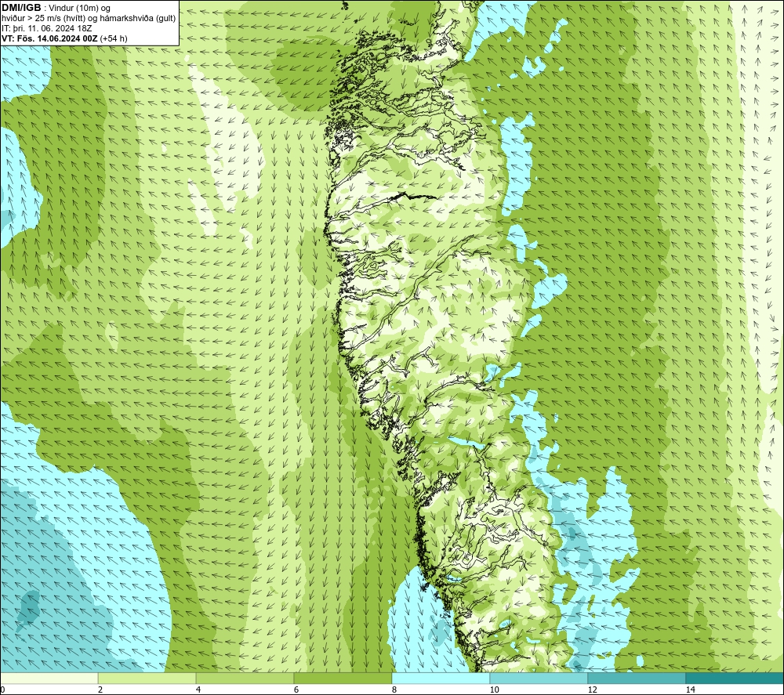
Task: Click the light cyan legend swatch between 8 and 10
Action: click(441, 678)
